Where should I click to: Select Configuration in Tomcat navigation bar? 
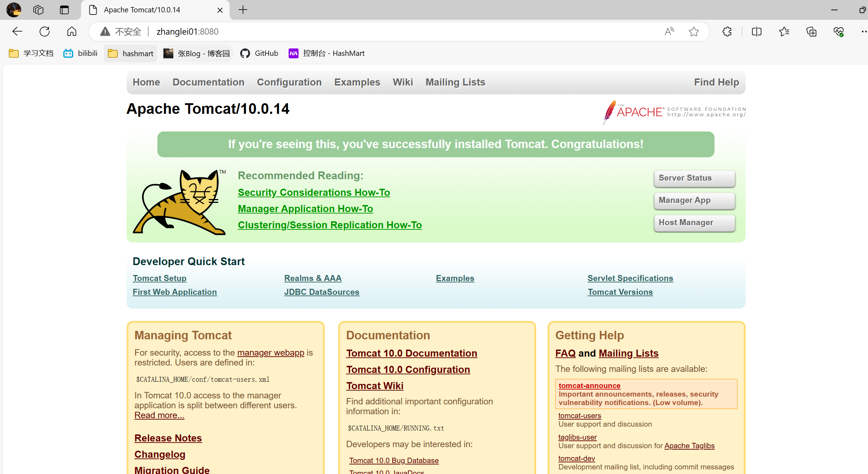point(289,82)
